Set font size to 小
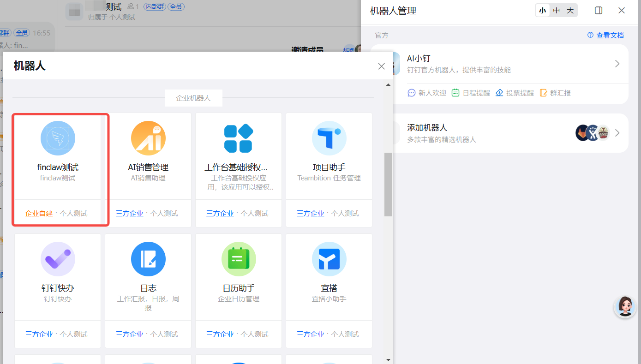The image size is (641, 364). [x=543, y=11]
